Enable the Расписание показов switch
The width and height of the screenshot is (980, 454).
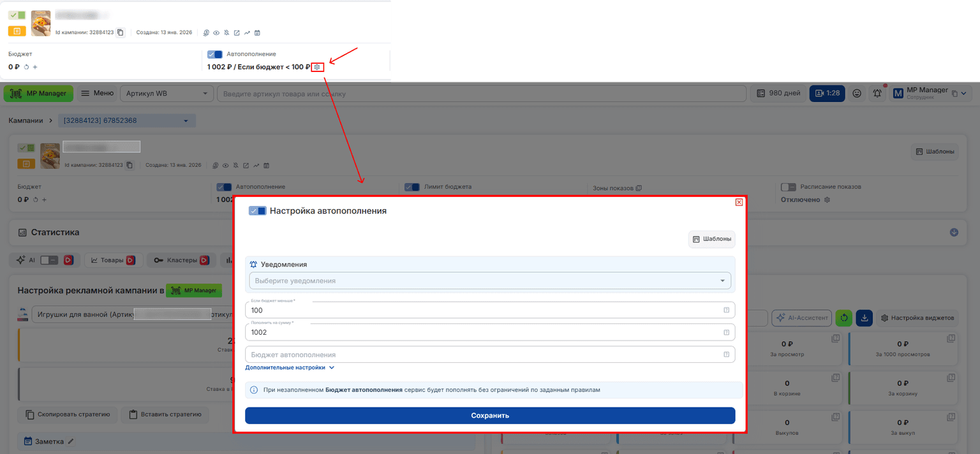click(789, 187)
